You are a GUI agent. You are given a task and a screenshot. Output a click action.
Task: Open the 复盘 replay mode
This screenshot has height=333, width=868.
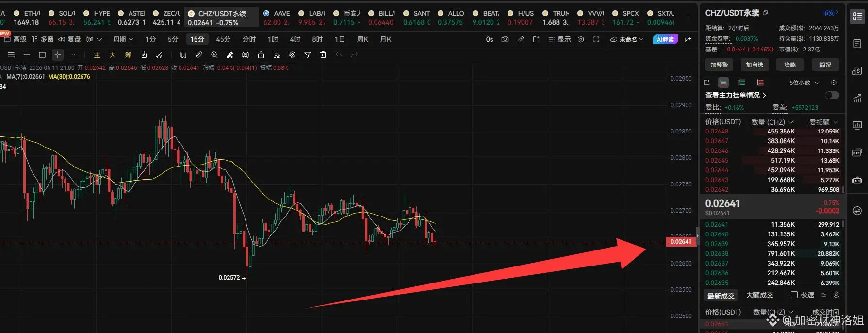click(x=69, y=39)
